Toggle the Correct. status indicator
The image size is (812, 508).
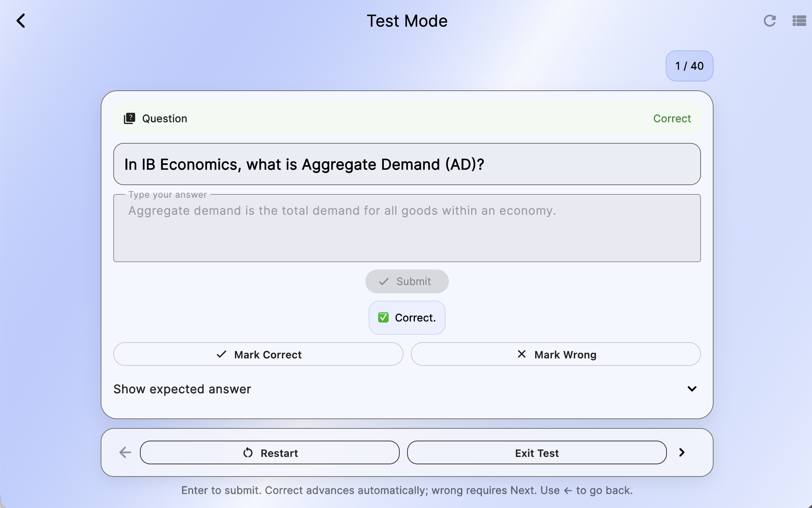407,317
